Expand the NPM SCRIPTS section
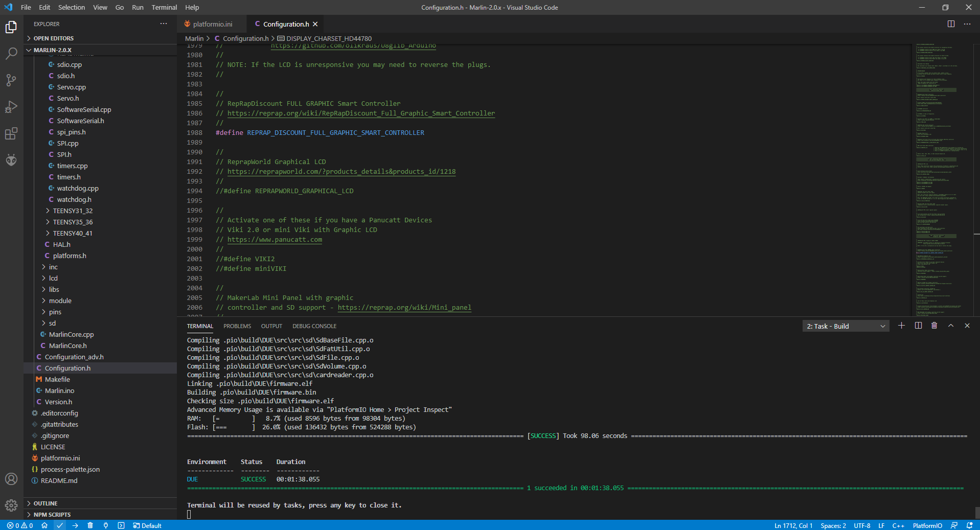The width and height of the screenshot is (980, 530). (x=52, y=515)
